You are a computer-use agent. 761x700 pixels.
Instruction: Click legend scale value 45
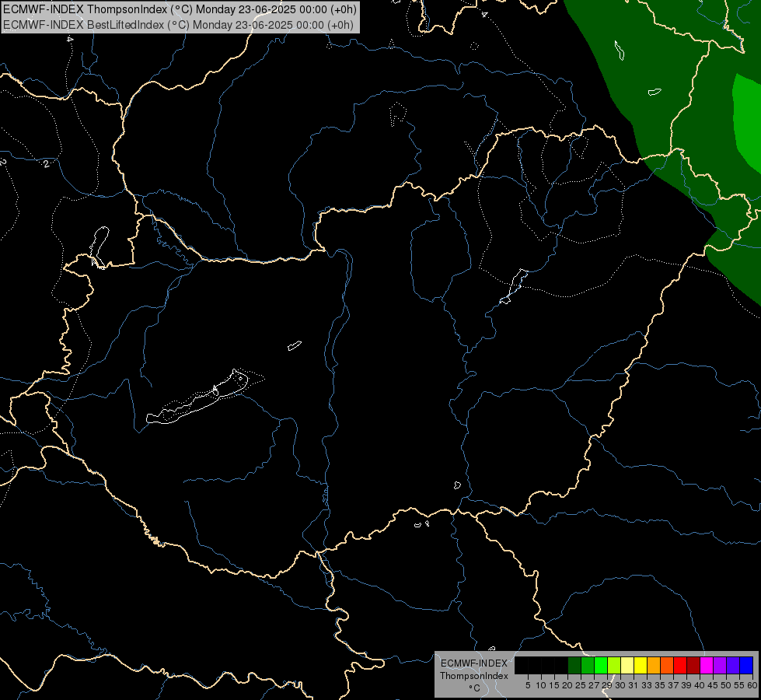pos(713,685)
